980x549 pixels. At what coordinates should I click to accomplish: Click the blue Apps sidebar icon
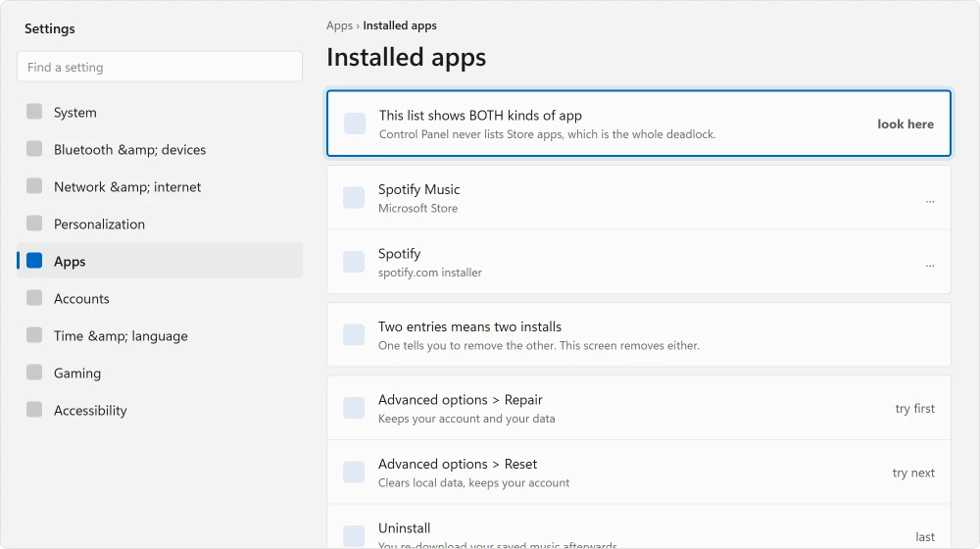pyautogui.click(x=34, y=261)
